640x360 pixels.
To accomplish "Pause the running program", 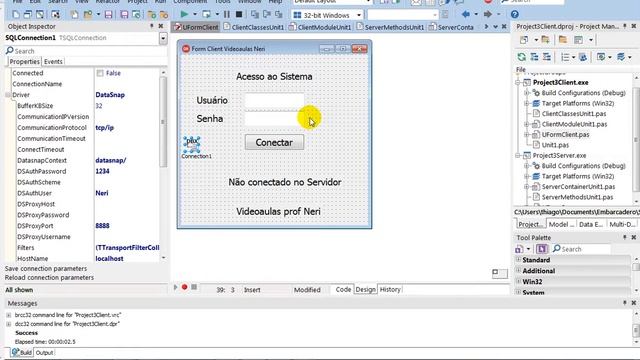I will [227, 15].
